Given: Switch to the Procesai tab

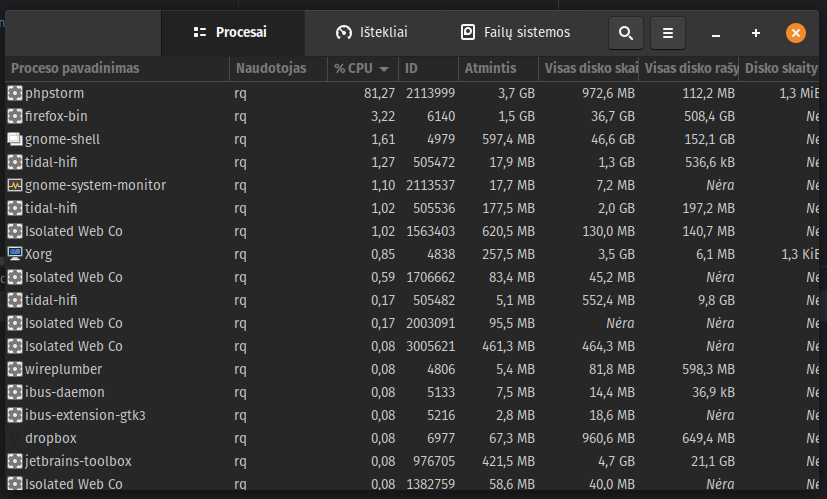Looking at the screenshot, I should 230,32.
